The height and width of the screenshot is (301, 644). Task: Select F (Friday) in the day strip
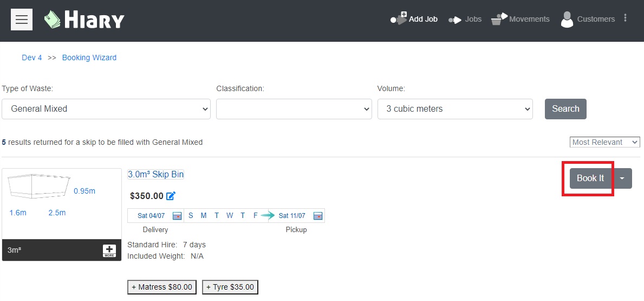click(256, 215)
